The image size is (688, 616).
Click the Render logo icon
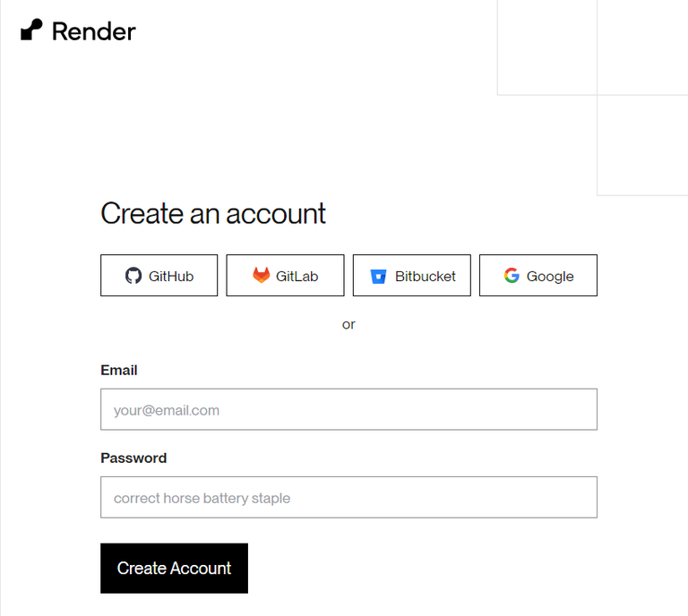[31, 30]
